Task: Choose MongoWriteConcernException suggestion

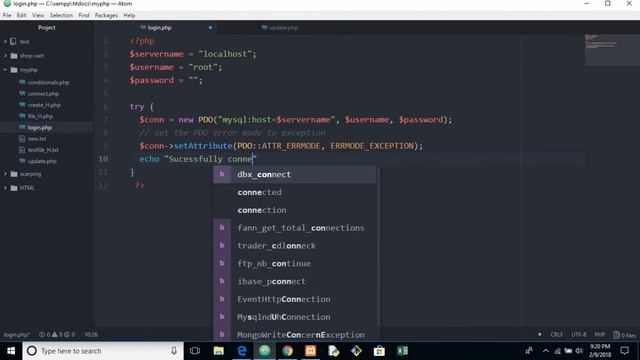Action: coord(294,335)
